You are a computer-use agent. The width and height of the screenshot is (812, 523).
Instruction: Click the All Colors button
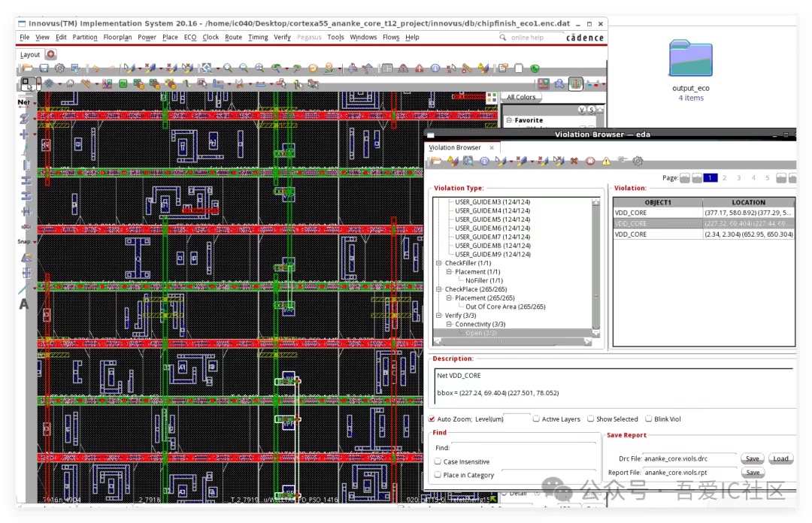[x=522, y=97]
